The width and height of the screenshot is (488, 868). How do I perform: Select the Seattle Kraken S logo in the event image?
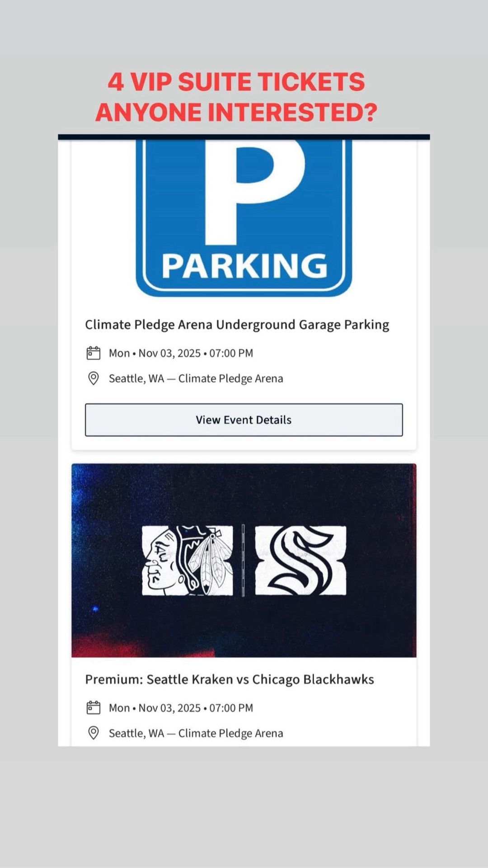click(x=298, y=558)
